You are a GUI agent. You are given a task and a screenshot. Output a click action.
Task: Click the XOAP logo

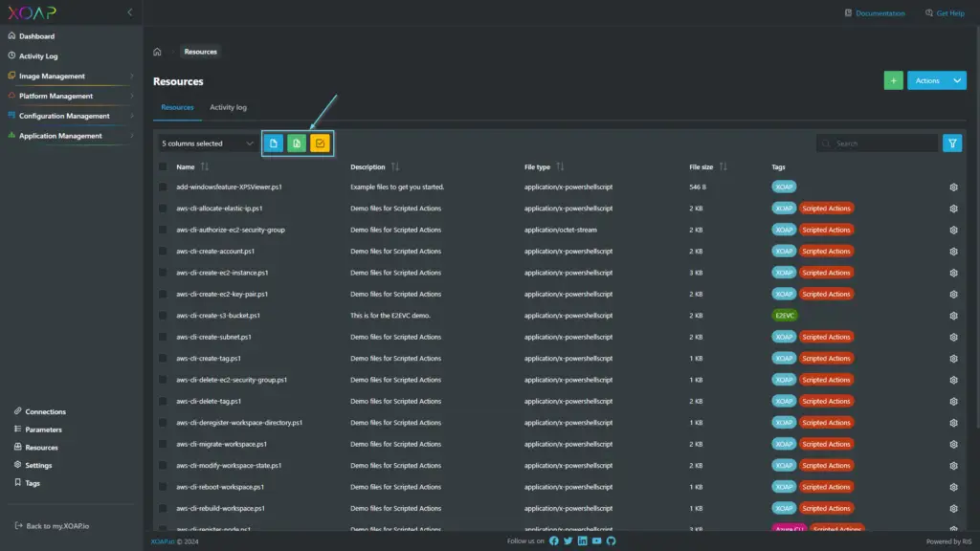(32, 12)
